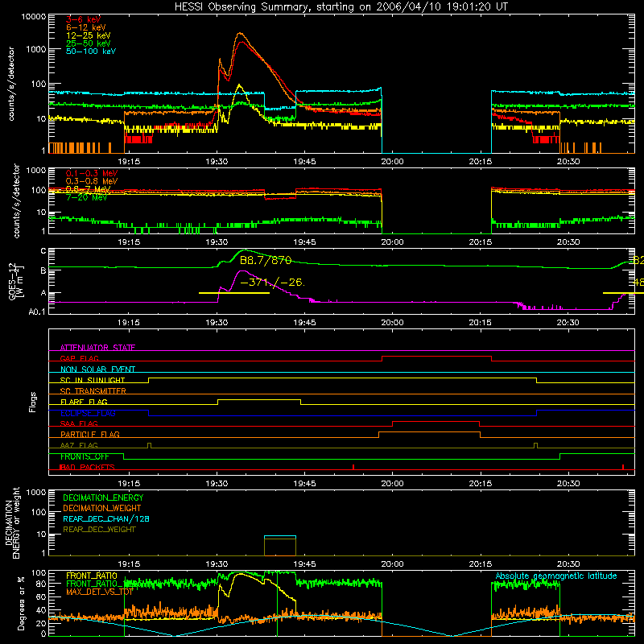Select the SC_TRANSMITTER flag label
Image resolution: width=644 pixels, height=644 pixels.
[93, 391]
